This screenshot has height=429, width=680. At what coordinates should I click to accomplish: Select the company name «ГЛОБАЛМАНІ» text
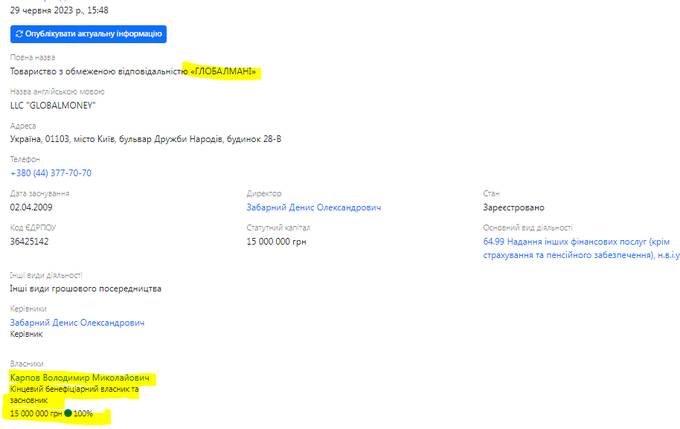point(223,72)
